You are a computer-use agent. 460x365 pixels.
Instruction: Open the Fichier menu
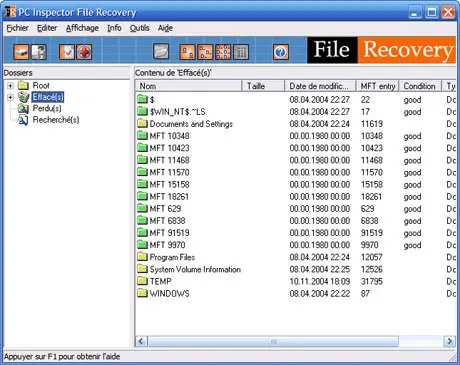pos(17,28)
